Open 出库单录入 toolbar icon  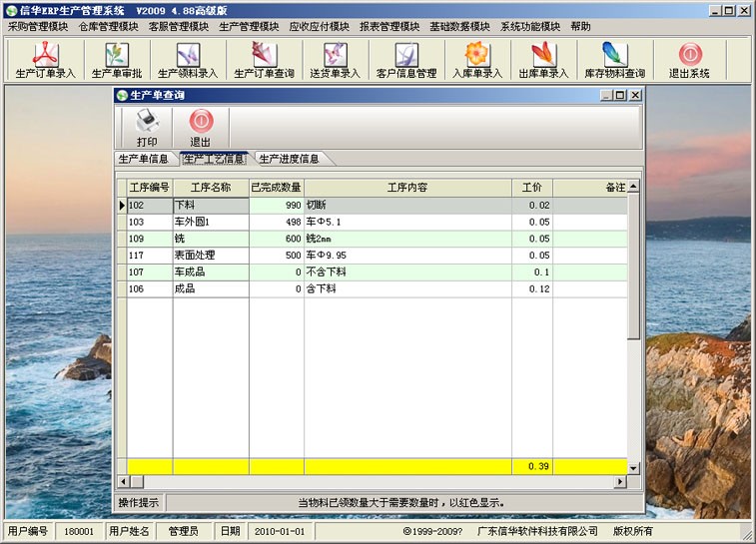click(543, 61)
